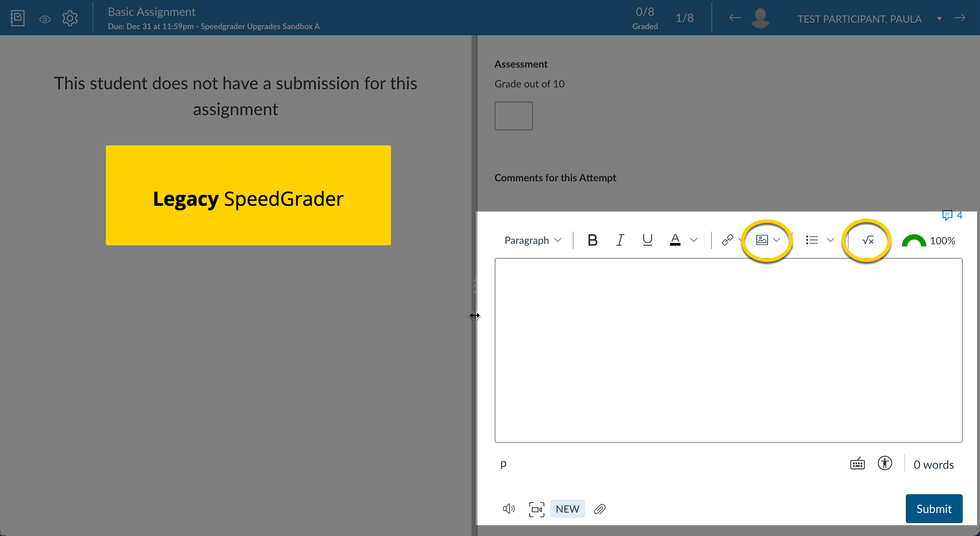Open the list options dropdown arrow

coord(831,240)
